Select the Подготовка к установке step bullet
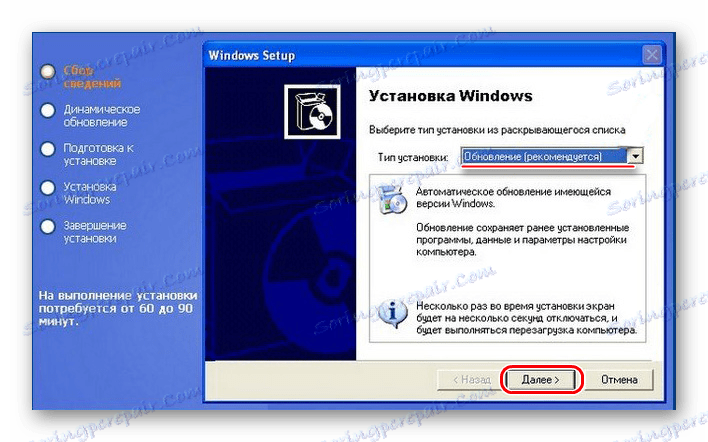The image size is (708, 442). [x=47, y=149]
